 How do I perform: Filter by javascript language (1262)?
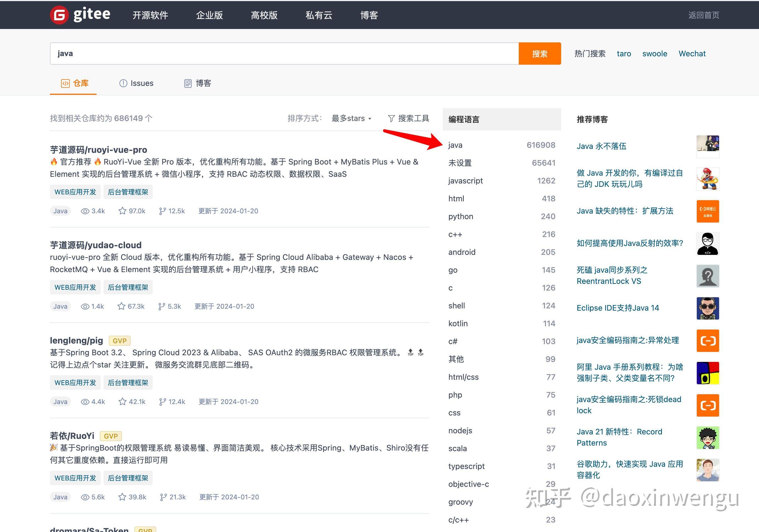pyautogui.click(x=501, y=181)
